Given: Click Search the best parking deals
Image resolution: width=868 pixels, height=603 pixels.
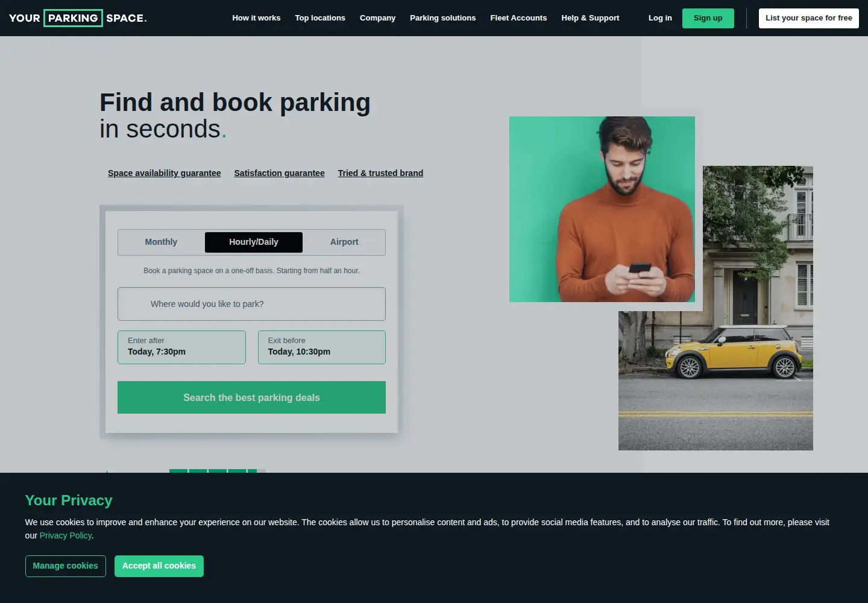Looking at the screenshot, I should click(251, 397).
